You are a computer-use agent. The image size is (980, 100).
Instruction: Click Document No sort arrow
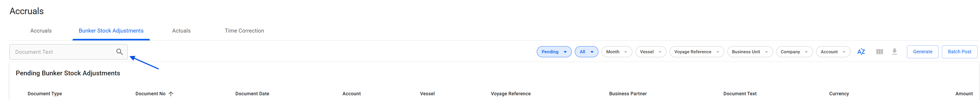tap(171, 93)
